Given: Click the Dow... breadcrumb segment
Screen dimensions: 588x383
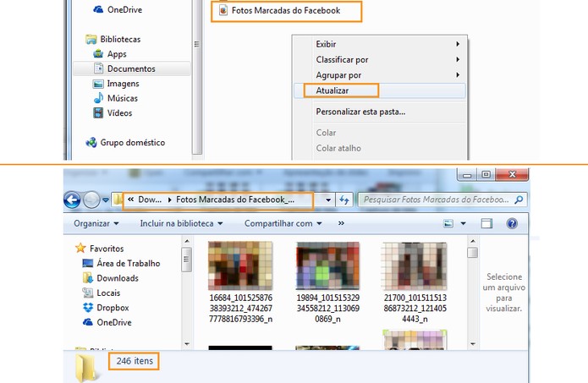Looking at the screenshot, I should tap(150, 200).
